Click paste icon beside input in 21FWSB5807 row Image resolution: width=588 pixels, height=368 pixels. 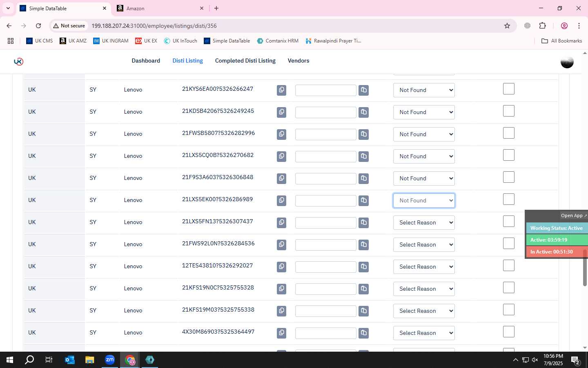pos(363,134)
